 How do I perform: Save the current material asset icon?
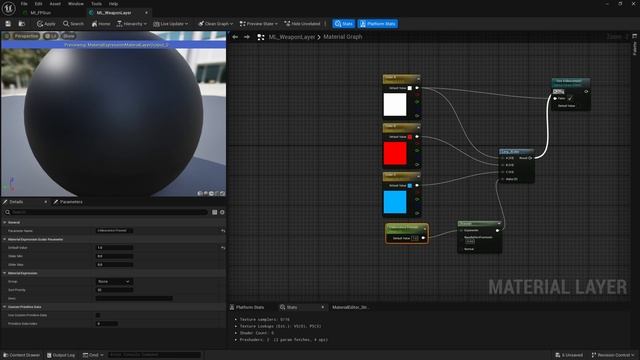point(8,24)
